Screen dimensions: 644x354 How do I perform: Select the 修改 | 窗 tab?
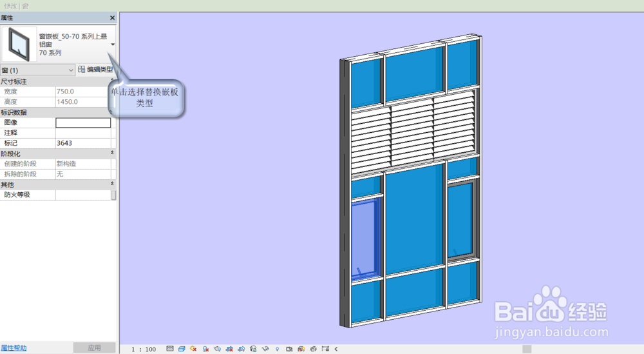17,6
